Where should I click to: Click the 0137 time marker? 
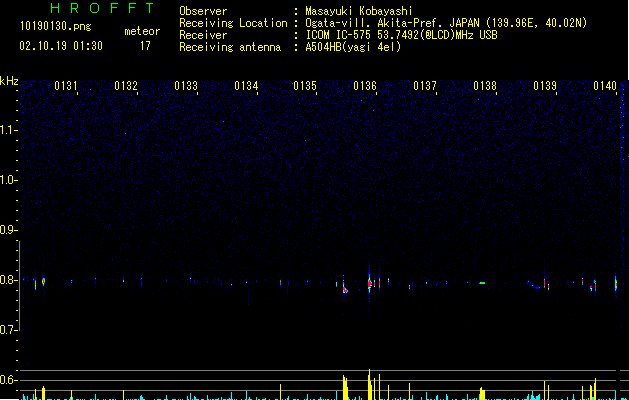[425, 86]
